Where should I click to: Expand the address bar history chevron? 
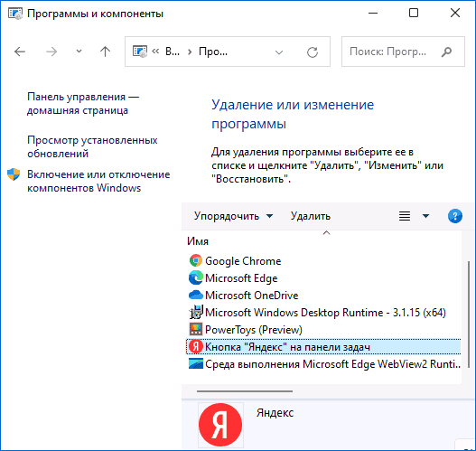(279, 52)
